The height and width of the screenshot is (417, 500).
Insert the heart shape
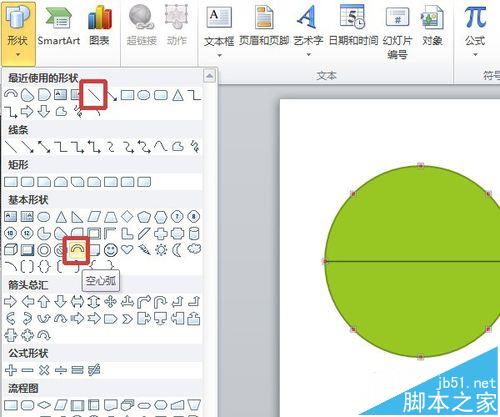click(x=127, y=249)
